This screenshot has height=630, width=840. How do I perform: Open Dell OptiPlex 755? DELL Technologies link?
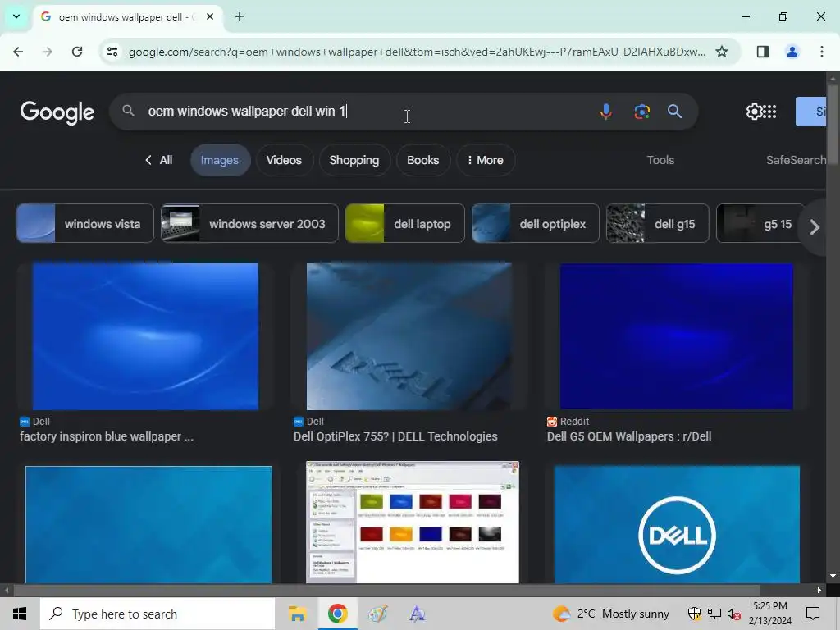pos(395,436)
